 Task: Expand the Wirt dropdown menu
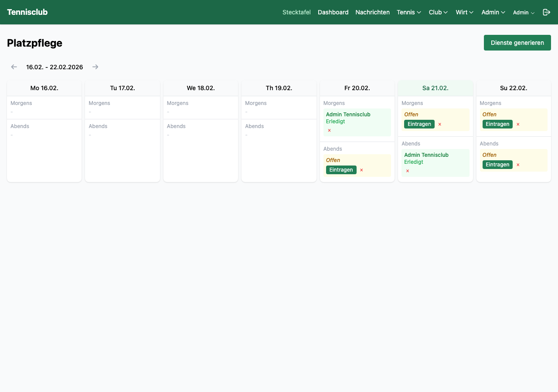(465, 12)
